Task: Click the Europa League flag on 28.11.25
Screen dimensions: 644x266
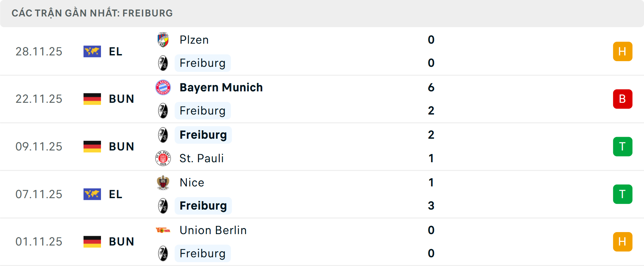Action: click(92, 51)
